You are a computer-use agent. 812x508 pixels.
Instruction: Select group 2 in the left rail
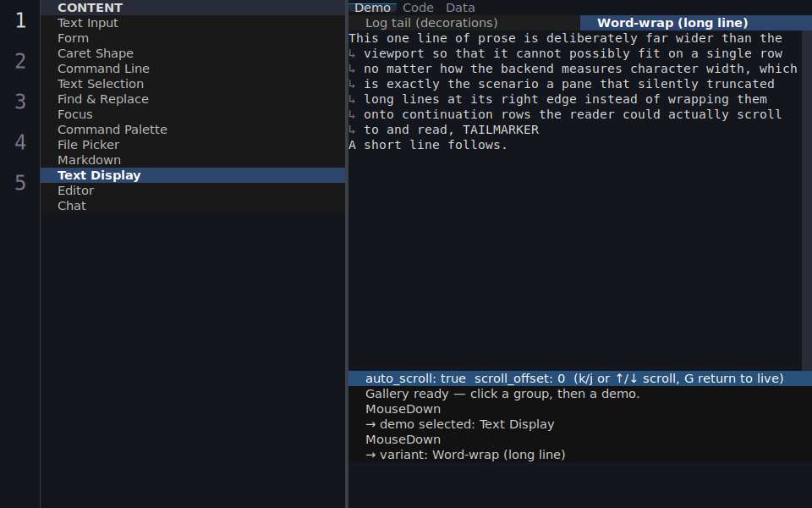click(x=20, y=61)
